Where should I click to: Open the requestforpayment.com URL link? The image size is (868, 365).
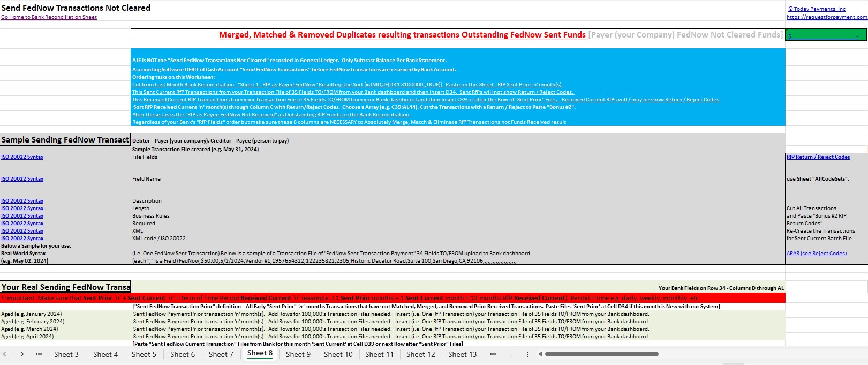827,17
